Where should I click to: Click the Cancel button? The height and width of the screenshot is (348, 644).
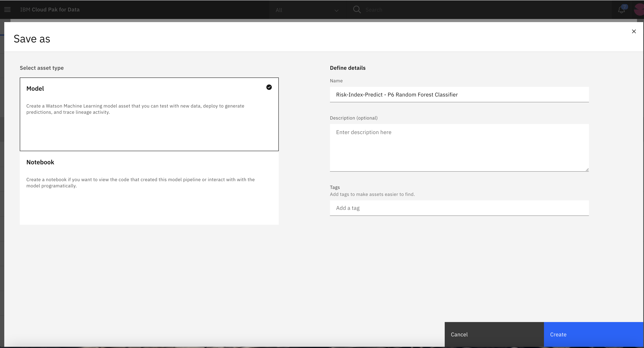click(494, 334)
